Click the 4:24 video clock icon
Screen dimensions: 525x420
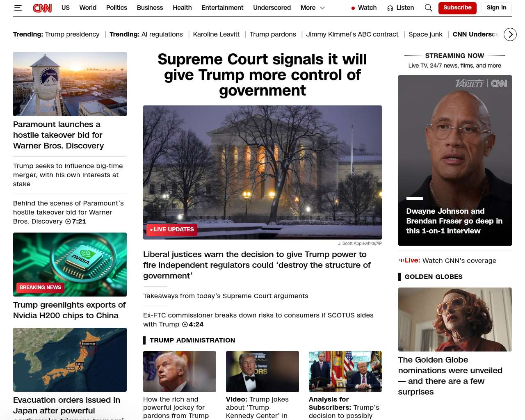tap(185, 324)
